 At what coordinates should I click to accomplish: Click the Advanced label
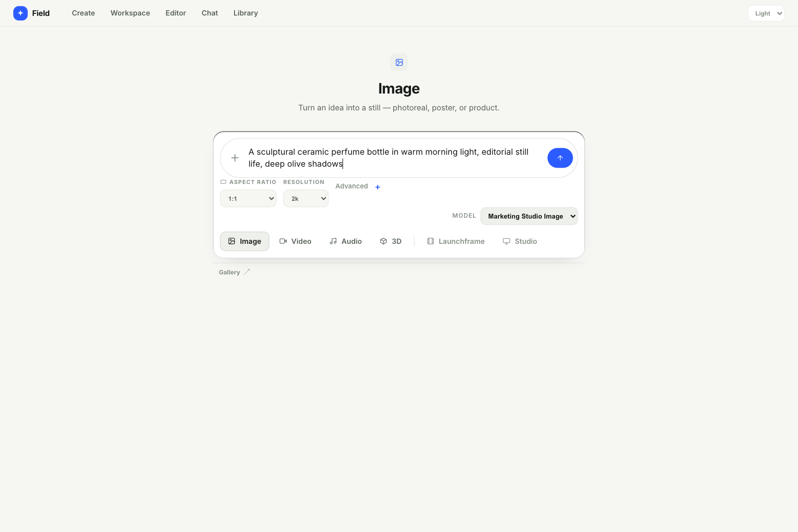click(x=352, y=186)
